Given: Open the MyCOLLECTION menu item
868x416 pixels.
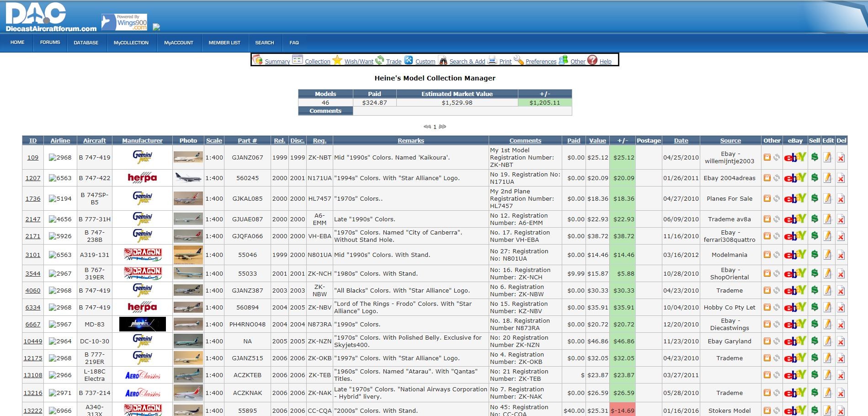Looking at the screenshot, I should point(131,43).
